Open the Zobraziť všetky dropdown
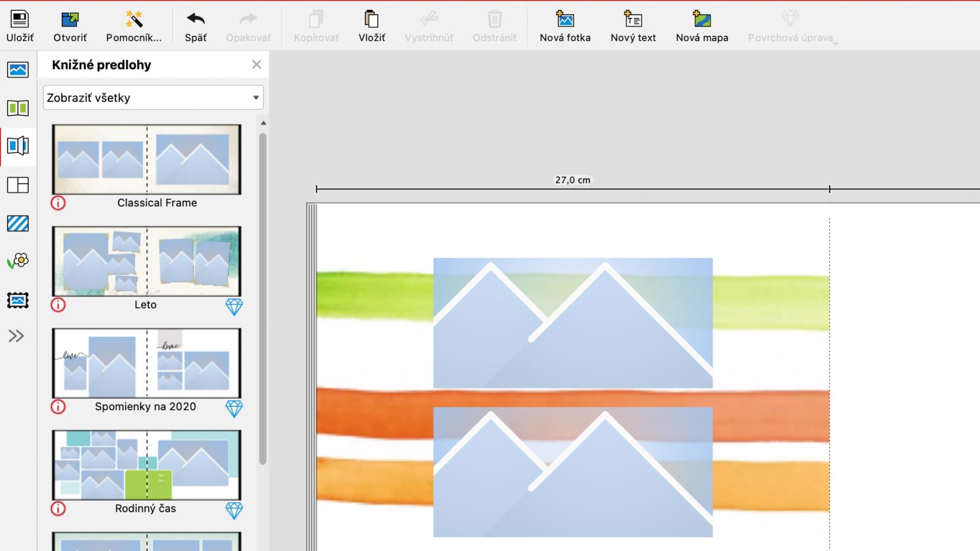980x551 pixels. (x=153, y=98)
